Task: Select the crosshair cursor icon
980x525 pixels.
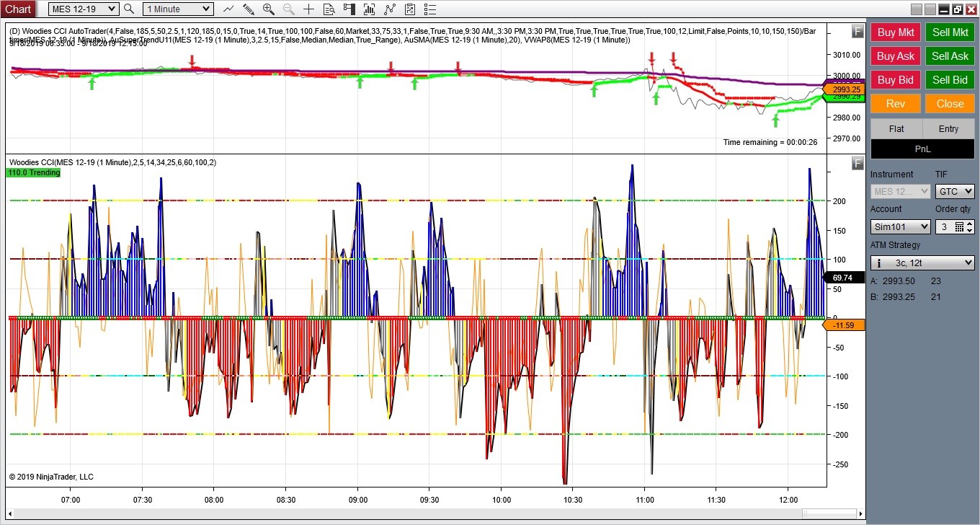Action: click(x=308, y=9)
